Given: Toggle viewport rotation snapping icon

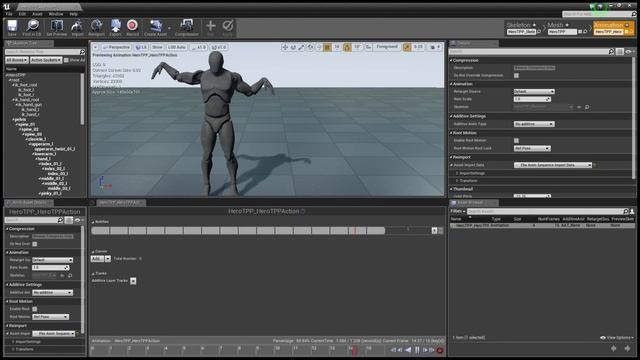Looking at the screenshot, I should tap(347, 47).
